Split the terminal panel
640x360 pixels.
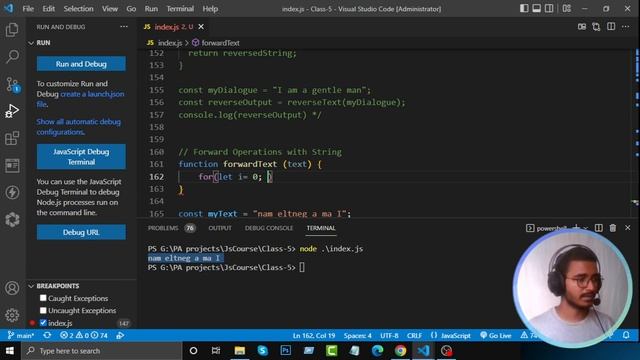[x=599, y=228]
